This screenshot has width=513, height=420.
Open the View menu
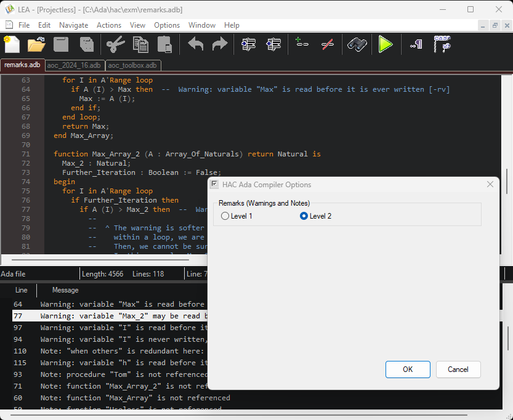click(137, 25)
